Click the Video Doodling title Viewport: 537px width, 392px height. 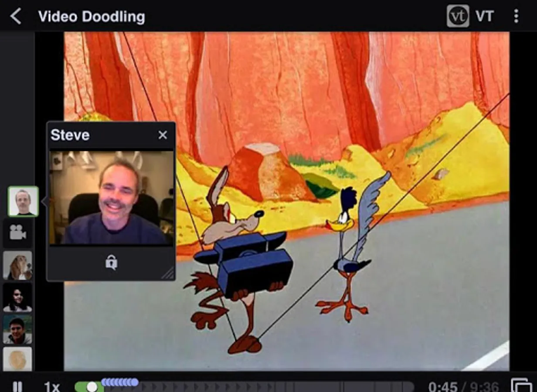(92, 17)
